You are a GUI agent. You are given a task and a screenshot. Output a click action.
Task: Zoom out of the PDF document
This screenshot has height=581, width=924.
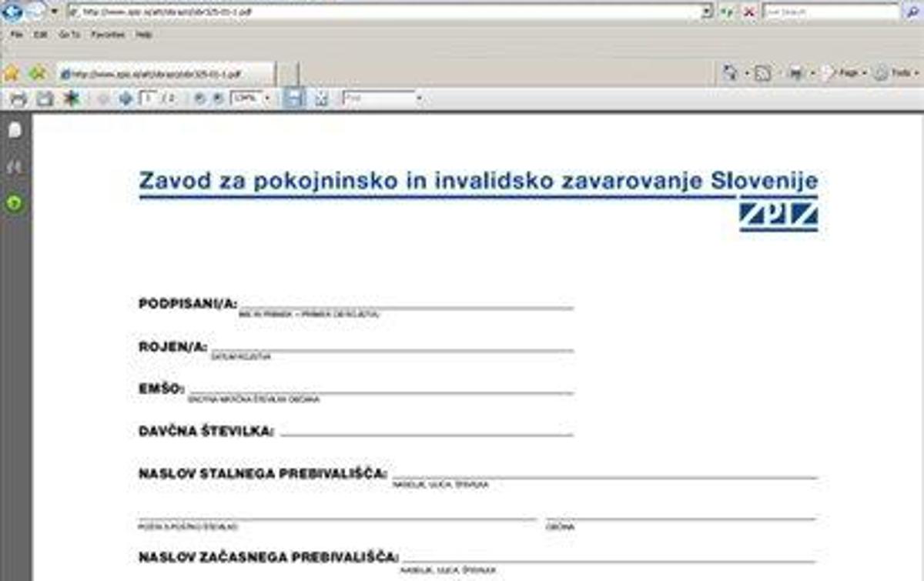pos(200,99)
